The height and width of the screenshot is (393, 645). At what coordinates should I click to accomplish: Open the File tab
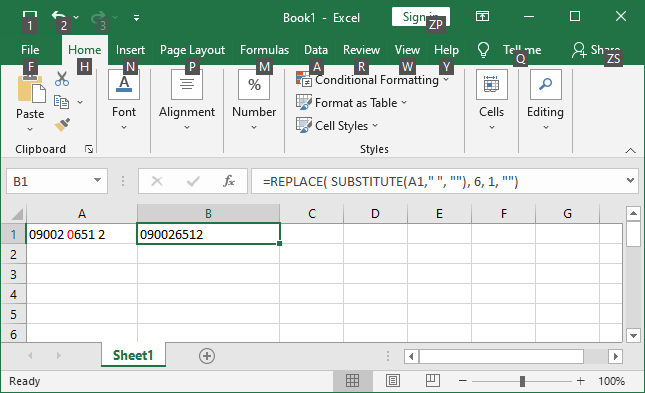tap(30, 50)
